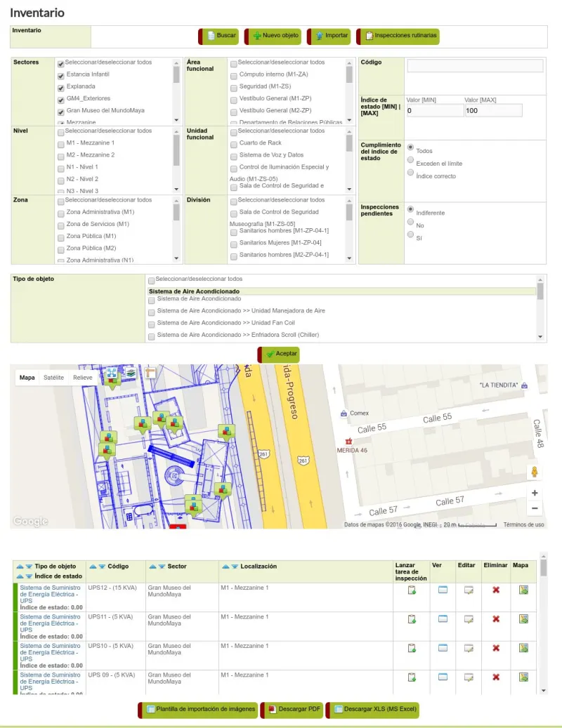View the UPS10 - (5 KVA) object
The image size is (562, 728).
[443, 648]
